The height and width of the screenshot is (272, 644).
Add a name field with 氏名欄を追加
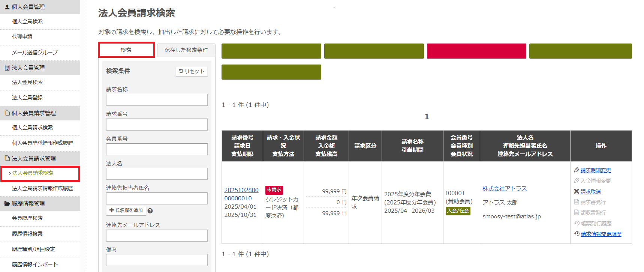pos(126,210)
